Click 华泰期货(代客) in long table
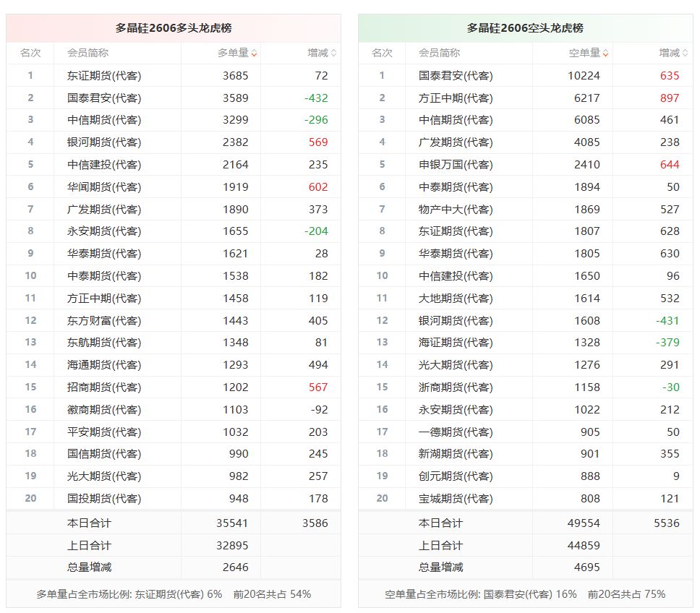The width and height of the screenshot is (700, 613). pyautogui.click(x=104, y=254)
